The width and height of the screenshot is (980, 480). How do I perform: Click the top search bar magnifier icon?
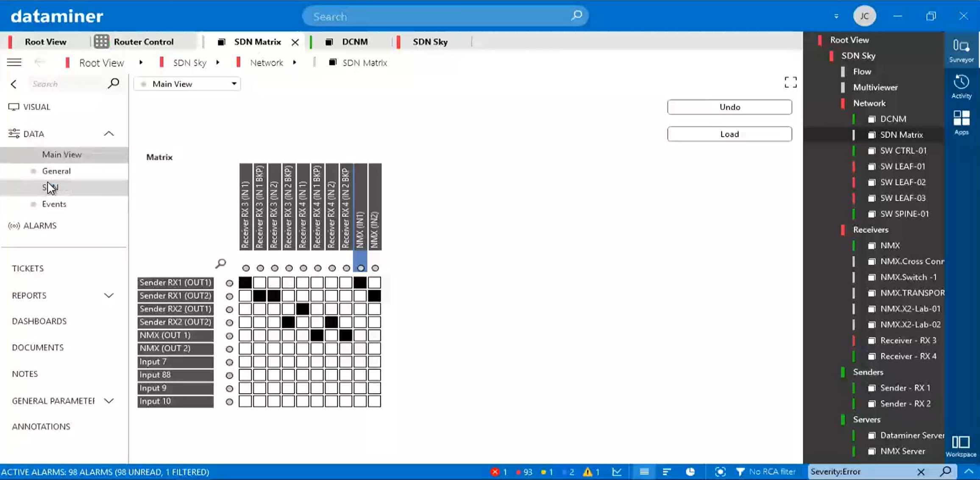pyautogui.click(x=576, y=16)
